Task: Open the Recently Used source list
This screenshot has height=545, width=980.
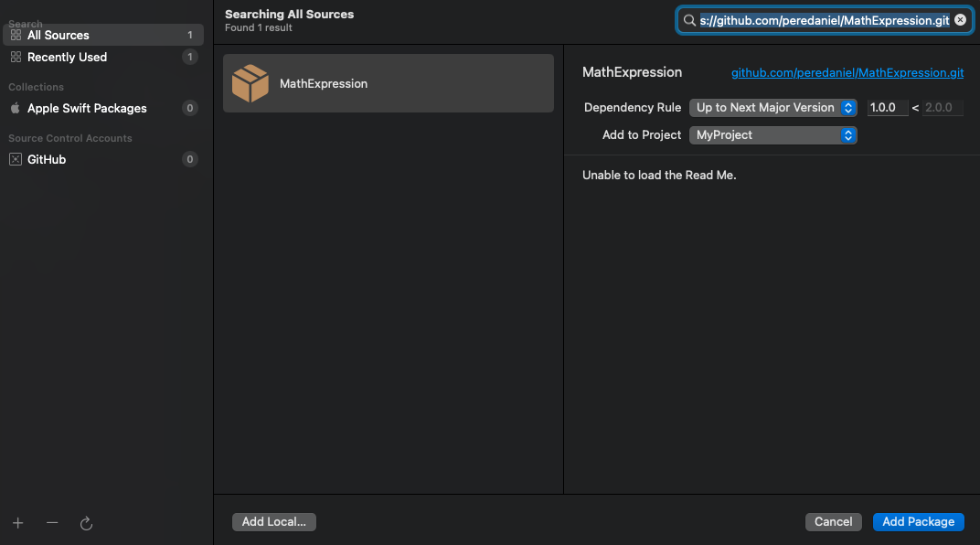Action: click(103, 57)
